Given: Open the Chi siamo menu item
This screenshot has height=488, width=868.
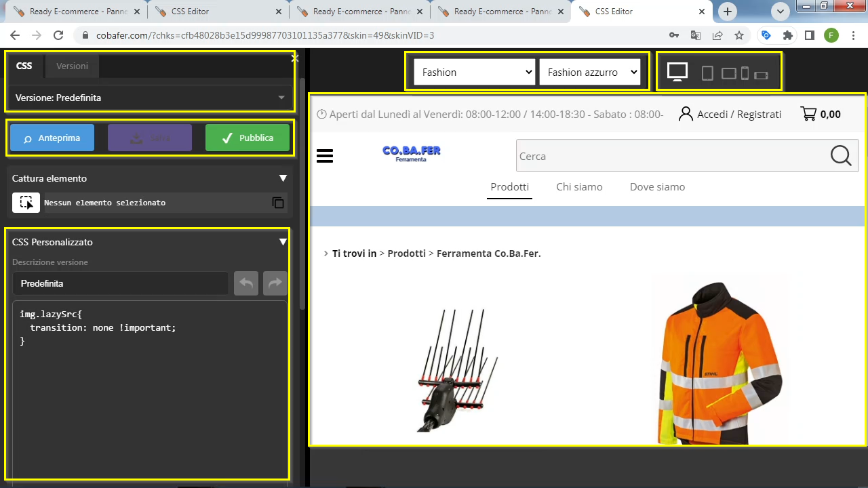Looking at the screenshot, I should click(x=579, y=187).
